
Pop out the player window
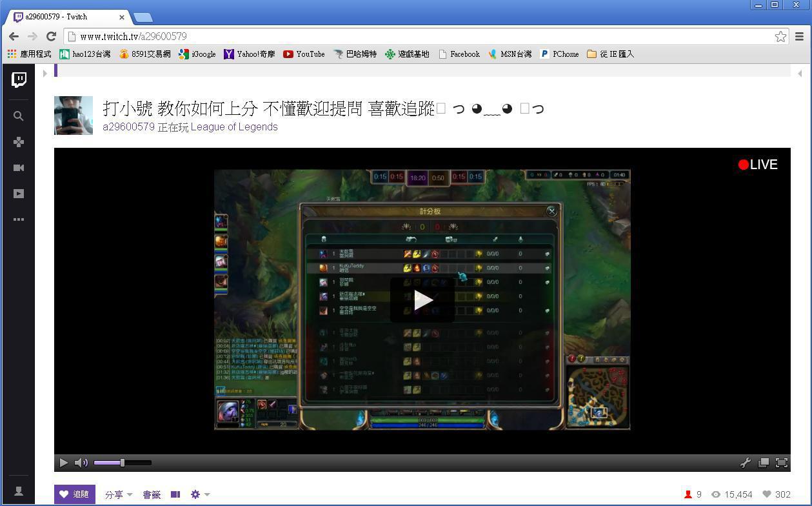[764, 463]
